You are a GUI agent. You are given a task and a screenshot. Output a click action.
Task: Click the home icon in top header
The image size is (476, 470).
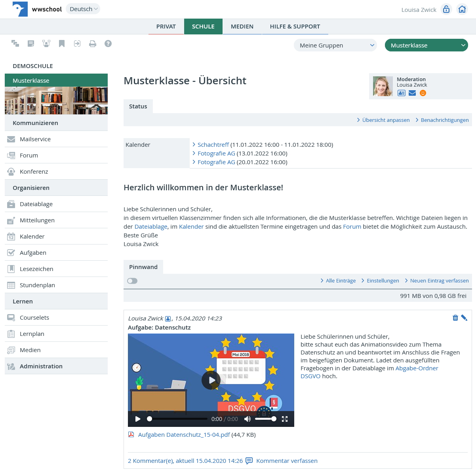[x=462, y=9]
